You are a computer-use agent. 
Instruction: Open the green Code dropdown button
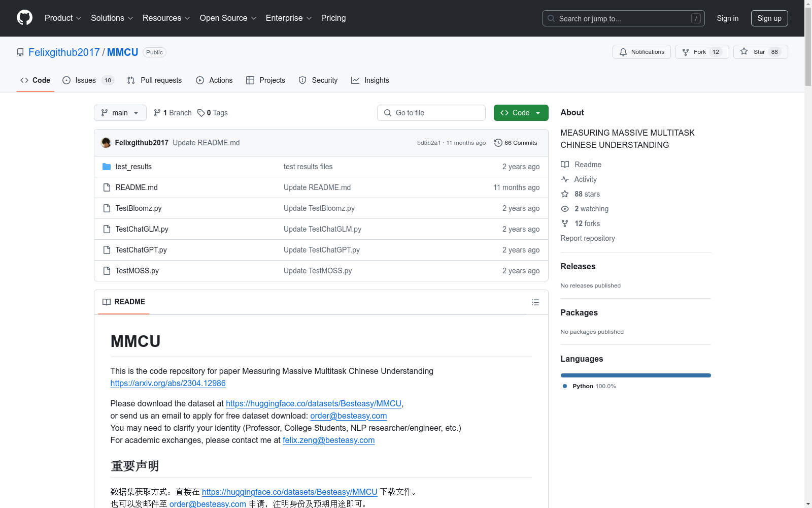click(x=521, y=113)
